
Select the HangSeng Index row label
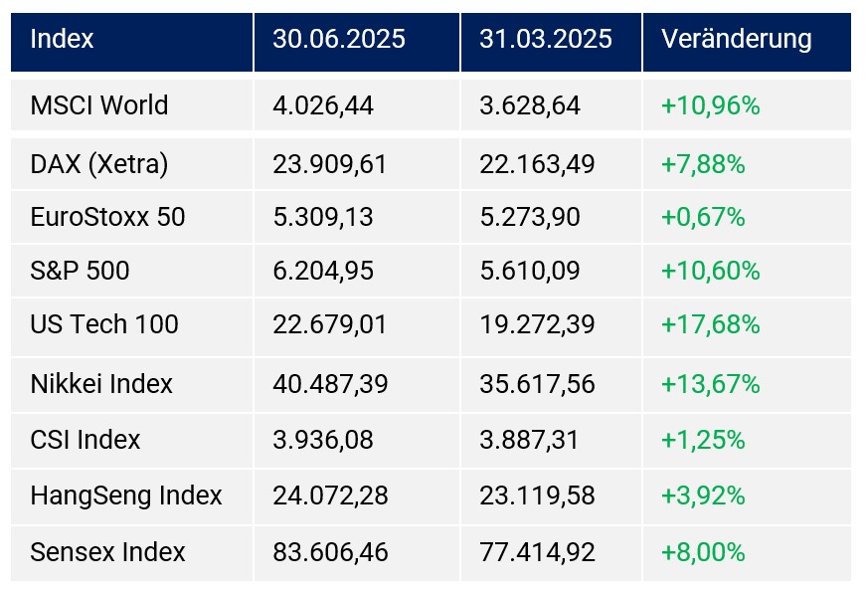click(x=126, y=496)
